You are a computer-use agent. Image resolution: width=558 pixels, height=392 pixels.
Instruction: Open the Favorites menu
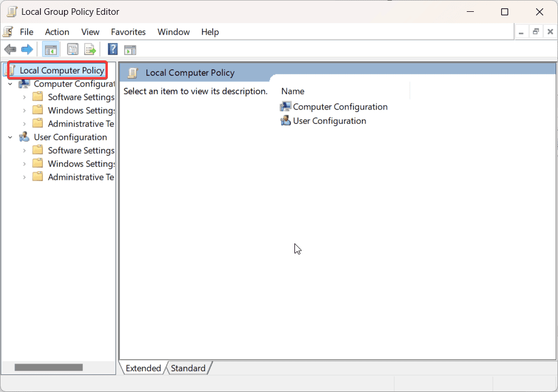tap(128, 32)
